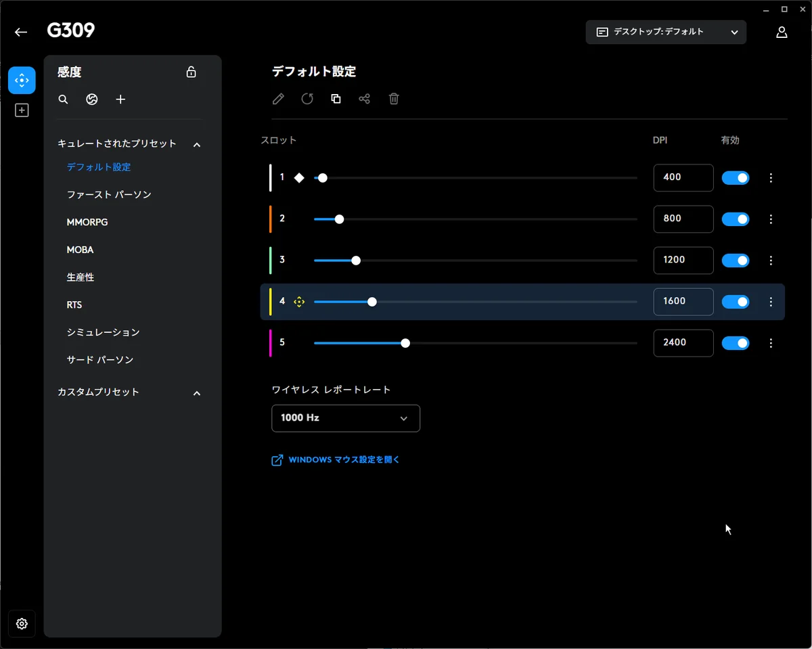
Task: Open the settings gear at bottom left
Action: tap(22, 623)
